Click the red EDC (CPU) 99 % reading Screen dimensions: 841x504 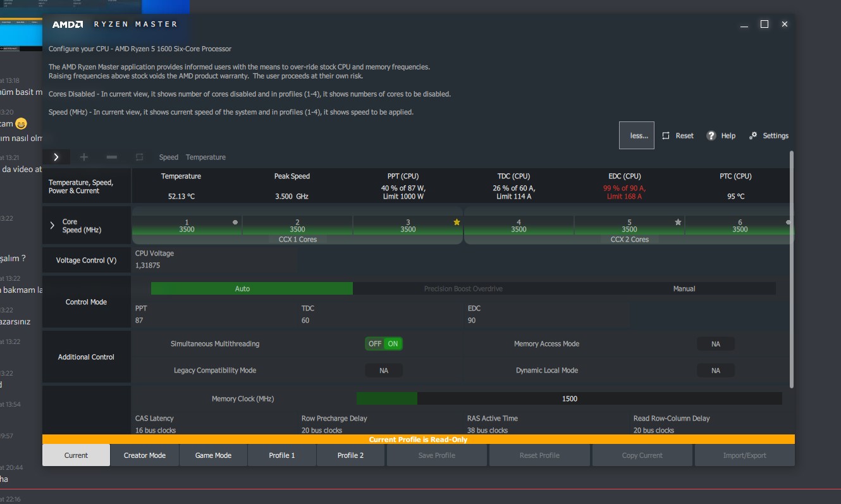[624, 192]
